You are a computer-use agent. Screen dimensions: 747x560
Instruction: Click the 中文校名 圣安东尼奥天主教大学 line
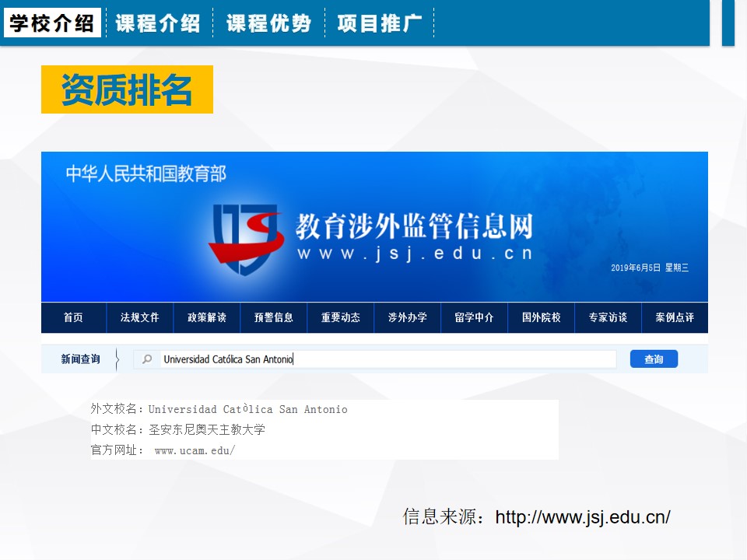[177, 429]
